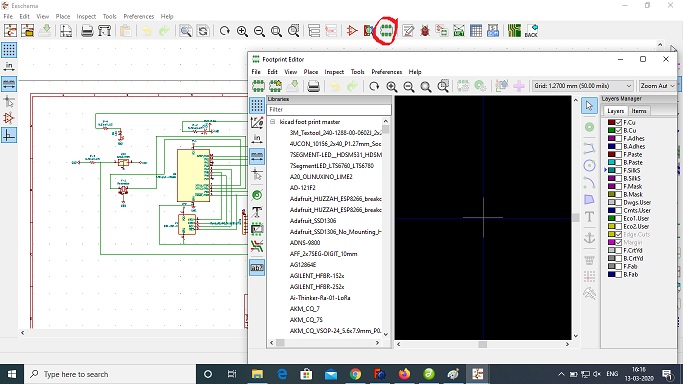Open Eeschema Place menu
683x384 pixels.
tap(63, 16)
